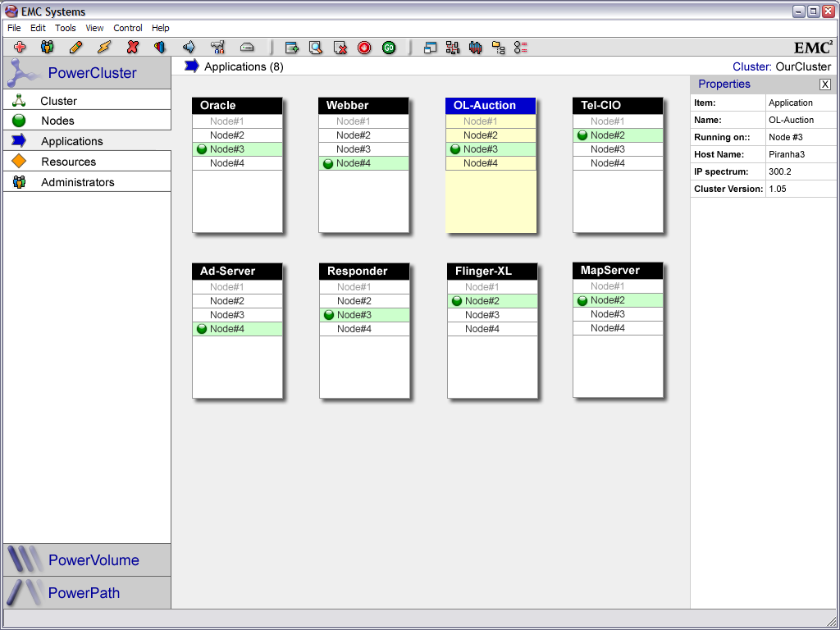The image size is (840, 630).
Task: Click the waveform chart toolbar icon
Action: (x=475, y=48)
